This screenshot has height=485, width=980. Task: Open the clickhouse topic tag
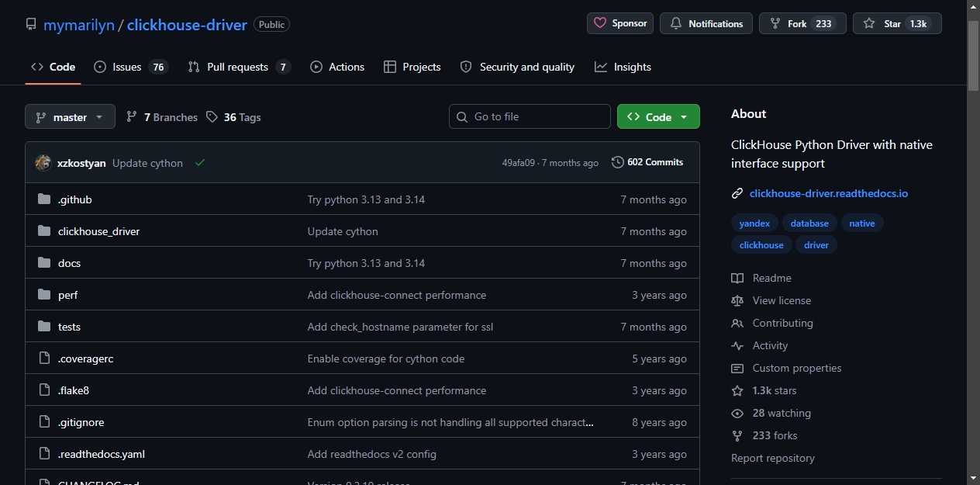pyautogui.click(x=761, y=245)
